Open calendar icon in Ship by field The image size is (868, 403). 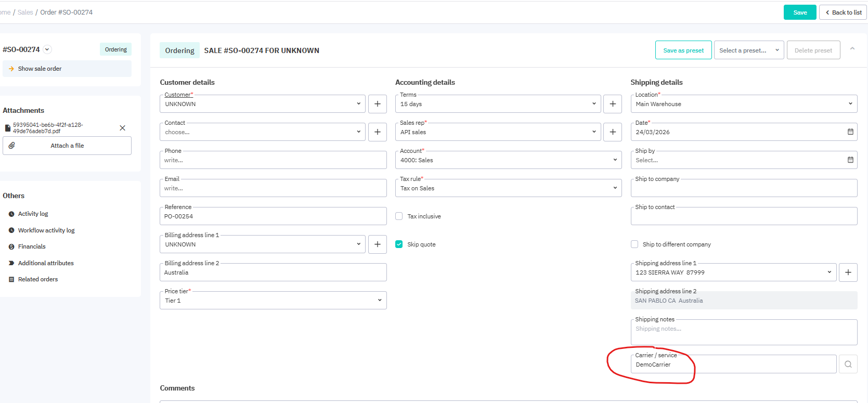850,160
